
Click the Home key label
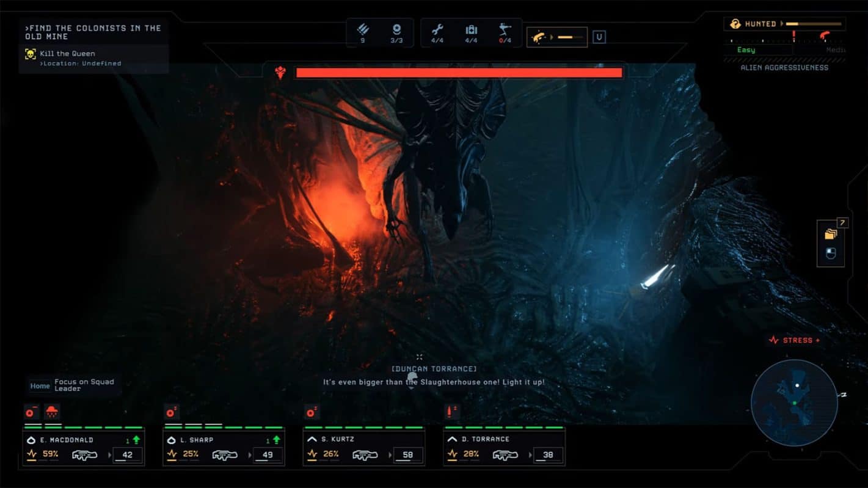[x=40, y=386]
